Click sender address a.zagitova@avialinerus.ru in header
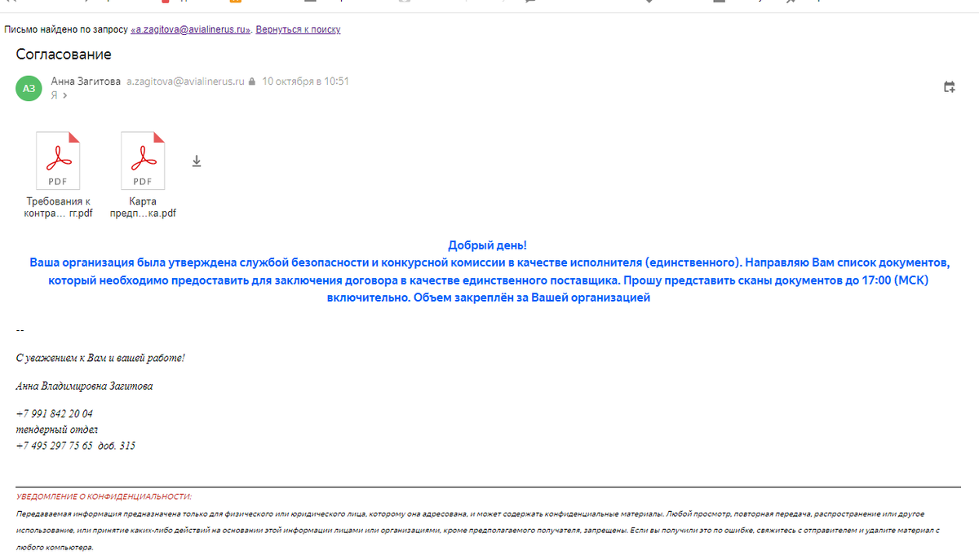This screenshot has height=560, width=979. [x=186, y=82]
